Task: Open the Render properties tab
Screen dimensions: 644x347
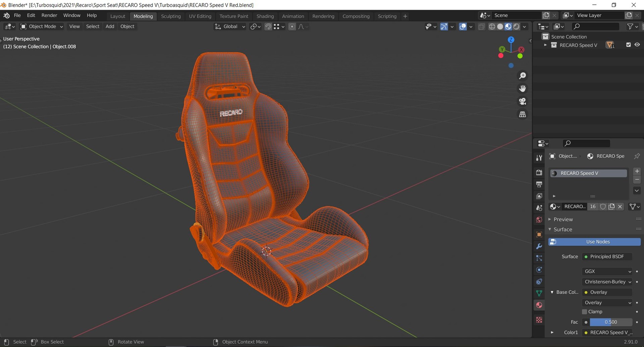Action: point(539,172)
